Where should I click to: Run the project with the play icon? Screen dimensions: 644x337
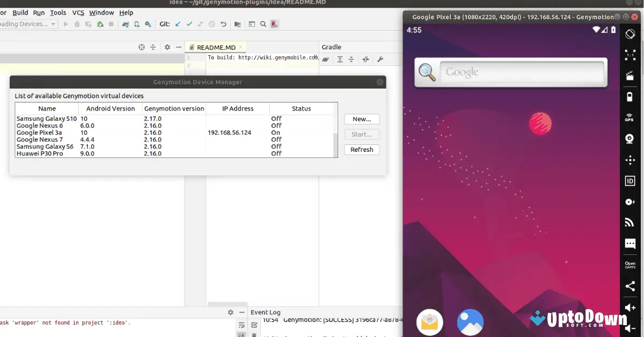tap(65, 24)
